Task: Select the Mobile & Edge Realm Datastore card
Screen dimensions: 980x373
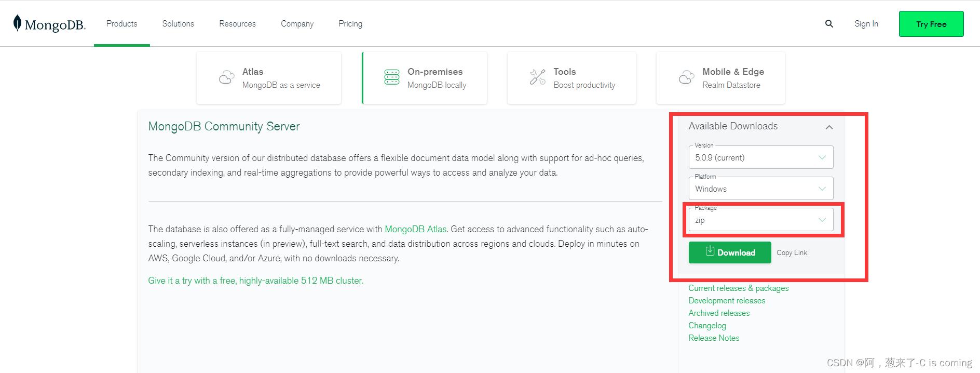Action: click(x=720, y=78)
